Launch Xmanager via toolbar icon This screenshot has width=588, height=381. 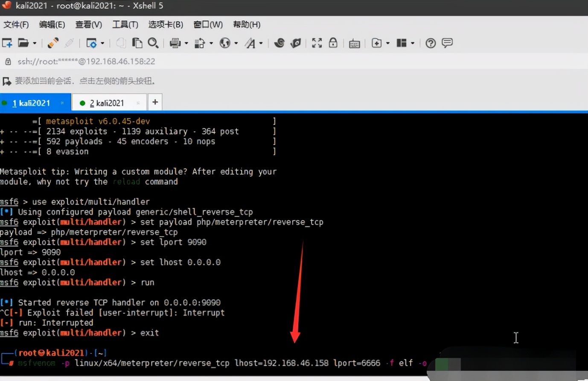[x=296, y=43]
